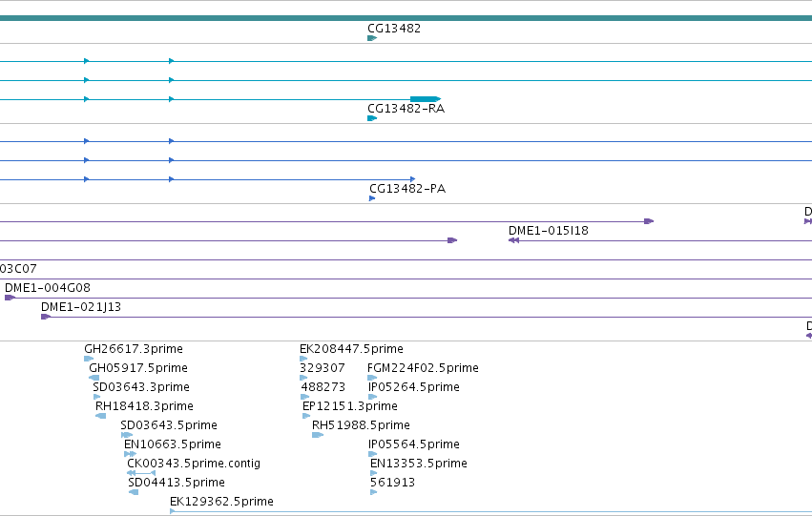Image resolution: width=812 pixels, height=516 pixels.
Task: Select the EP12151.3prime EST label
Action: [x=350, y=406]
